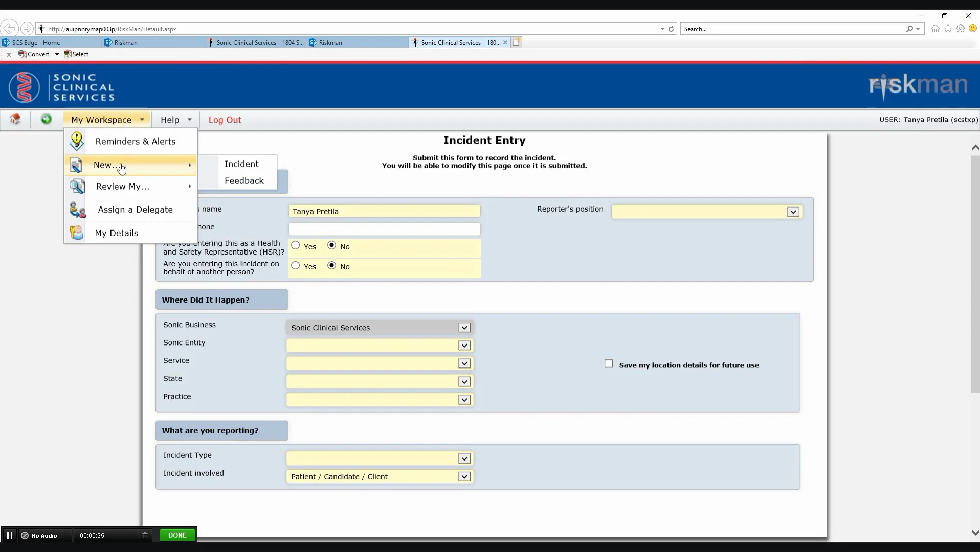Select Yes for entering on behalf of another
Screen dimensions: 980x552
click(296, 265)
